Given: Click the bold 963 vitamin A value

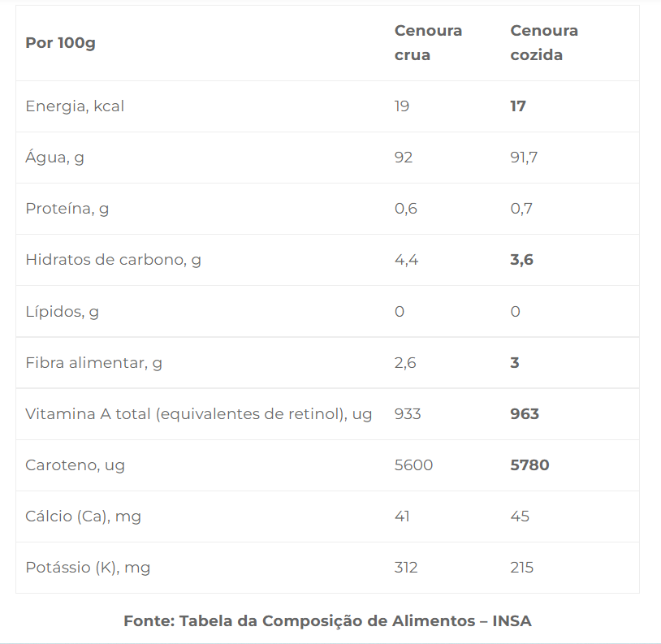Looking at the screenshot, I should (x=525, y=414).
